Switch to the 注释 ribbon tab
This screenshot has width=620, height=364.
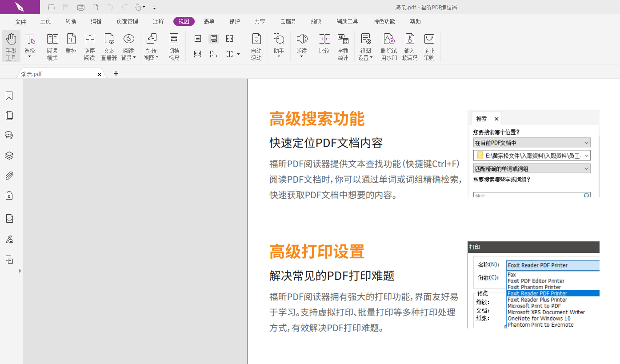click(158, 21)
